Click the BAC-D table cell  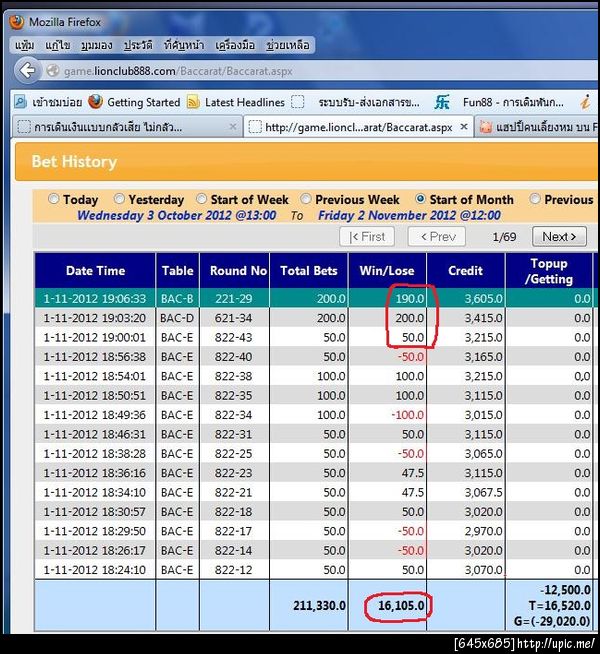[177, 318]
